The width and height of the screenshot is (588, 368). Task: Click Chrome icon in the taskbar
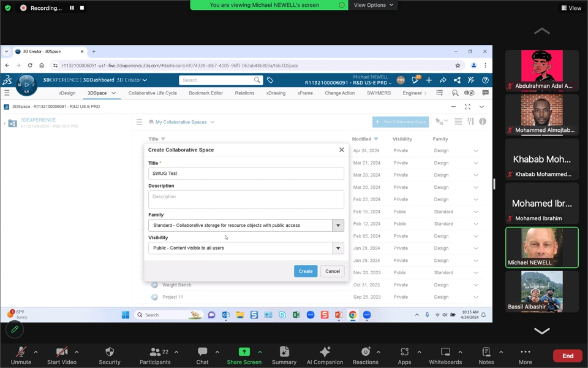(353, 315)
